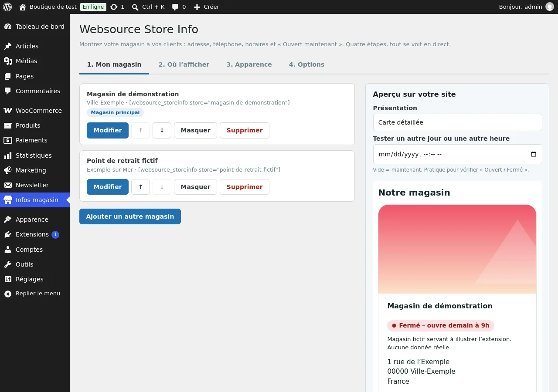Click the WordPress logo in admin bar

(7, 7)
